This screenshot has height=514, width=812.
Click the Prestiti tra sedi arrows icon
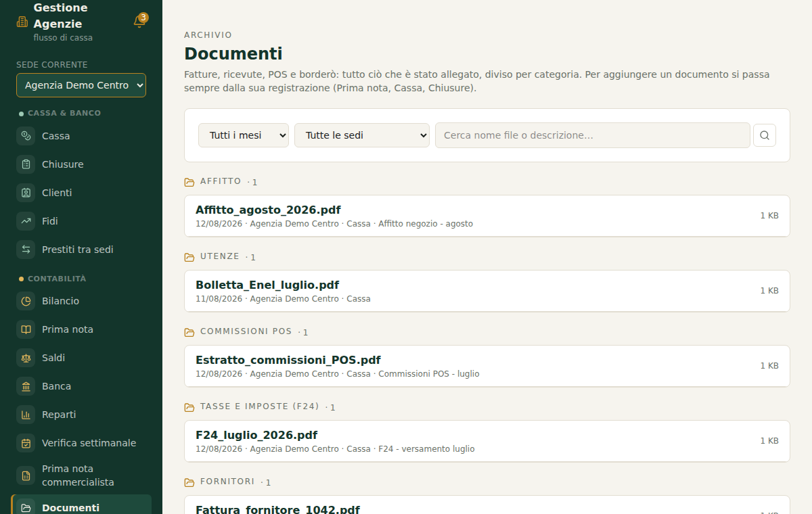point(26,250)
